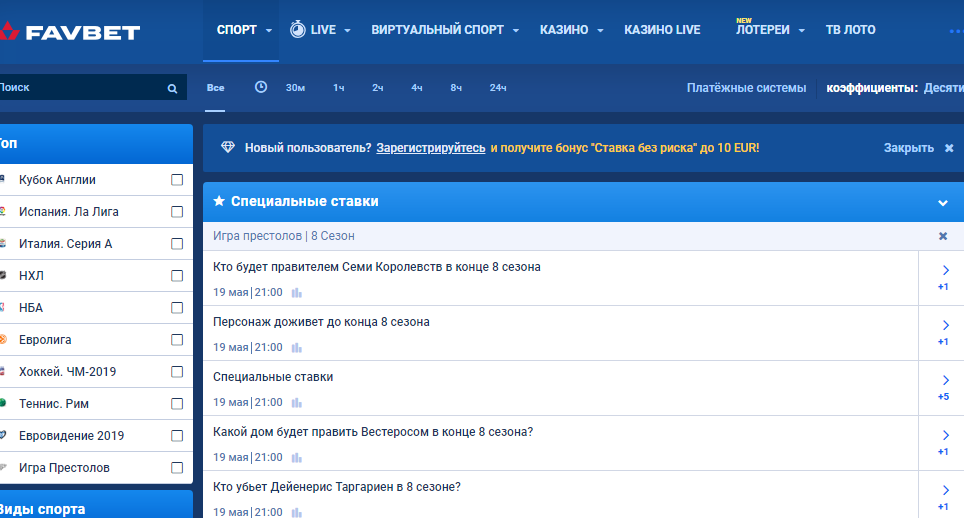Open arrow for Персонаж доживет event
964x518 pixels.
(944, 325)
